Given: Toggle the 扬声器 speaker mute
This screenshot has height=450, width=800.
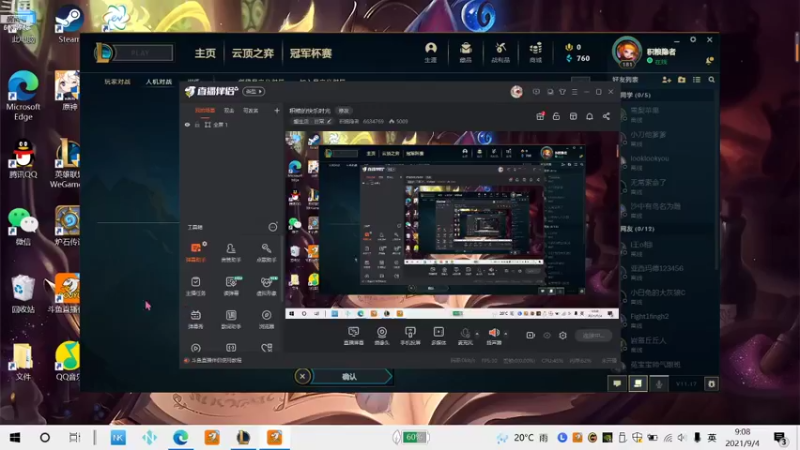Looking at the screenshot, I should point(493,336).
